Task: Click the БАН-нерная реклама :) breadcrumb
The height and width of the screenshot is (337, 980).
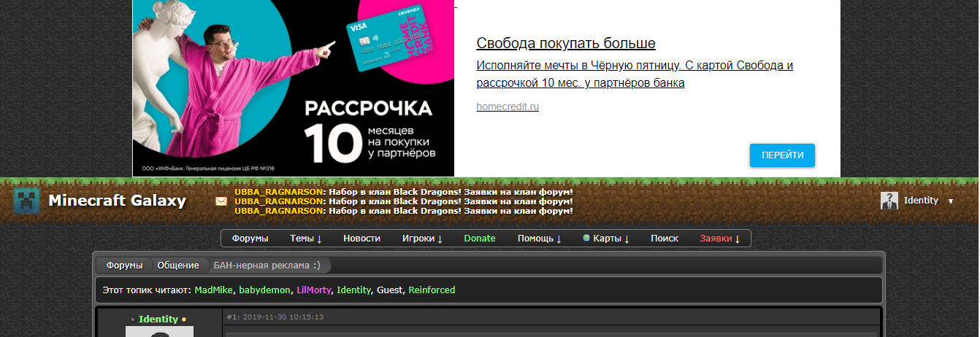Action: tap(267, 266)
